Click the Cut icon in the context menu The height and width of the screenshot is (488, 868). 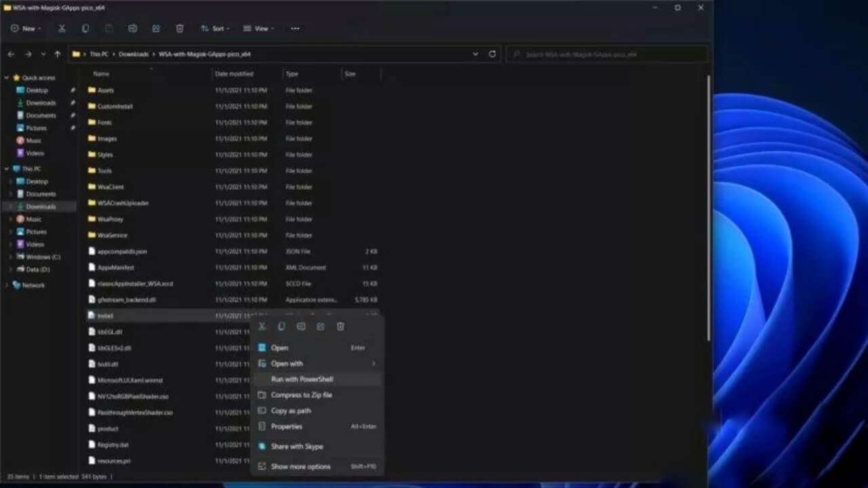pyautogui.click(x=262, y=327)
